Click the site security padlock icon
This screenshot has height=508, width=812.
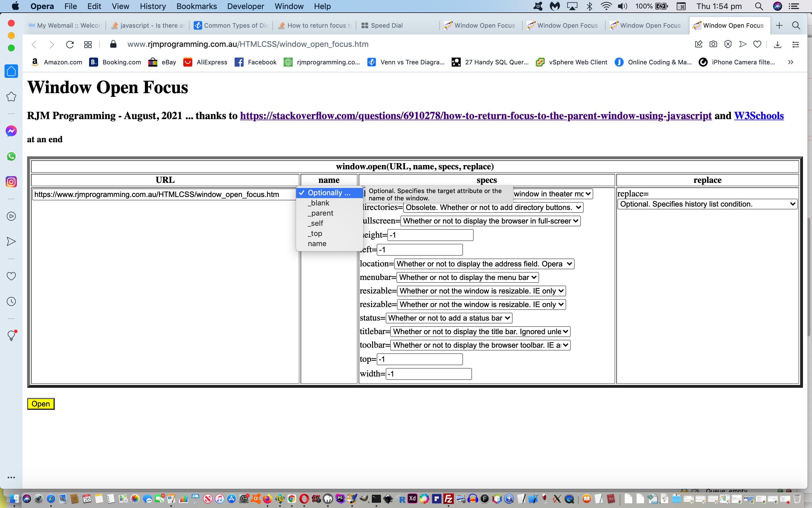pos(113,44)
